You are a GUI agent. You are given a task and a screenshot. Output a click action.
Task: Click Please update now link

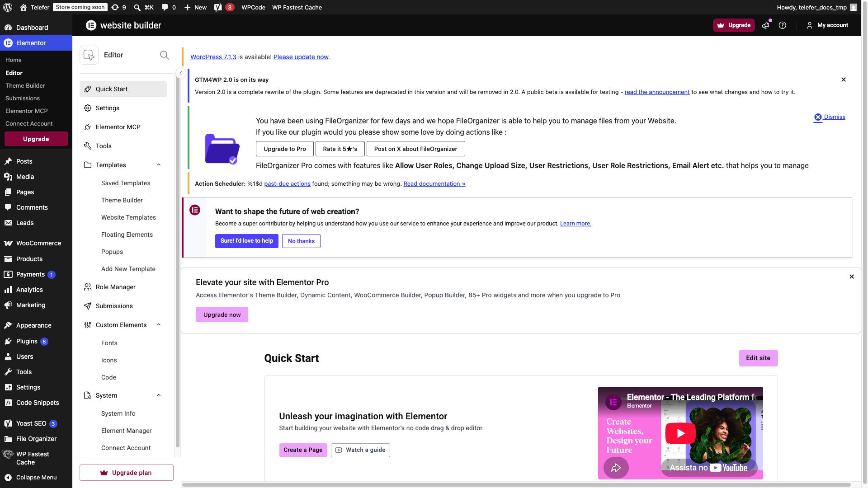301,57
